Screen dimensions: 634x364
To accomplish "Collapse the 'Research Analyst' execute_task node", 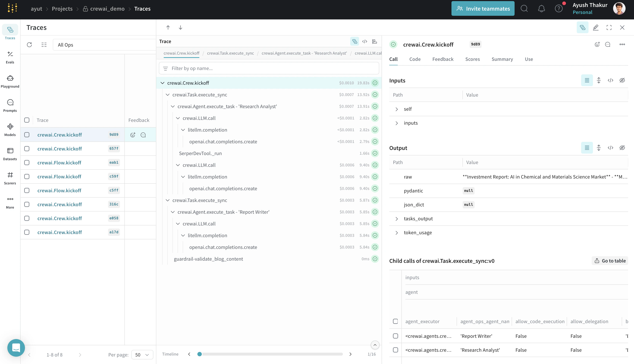I will (173, 106).
